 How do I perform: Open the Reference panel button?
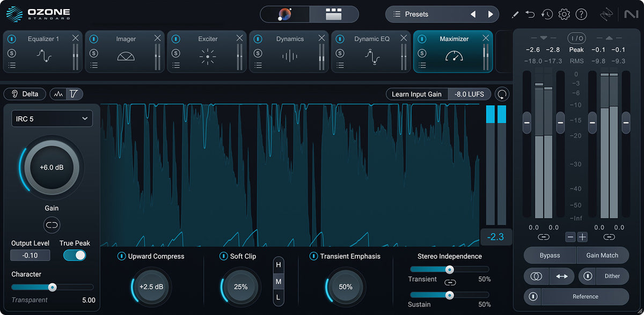[585, 297]
